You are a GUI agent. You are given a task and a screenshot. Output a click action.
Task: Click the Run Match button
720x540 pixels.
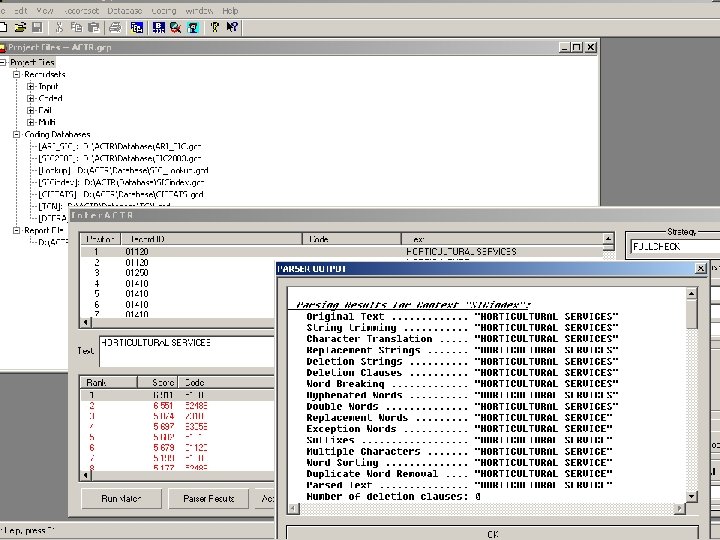121,499
